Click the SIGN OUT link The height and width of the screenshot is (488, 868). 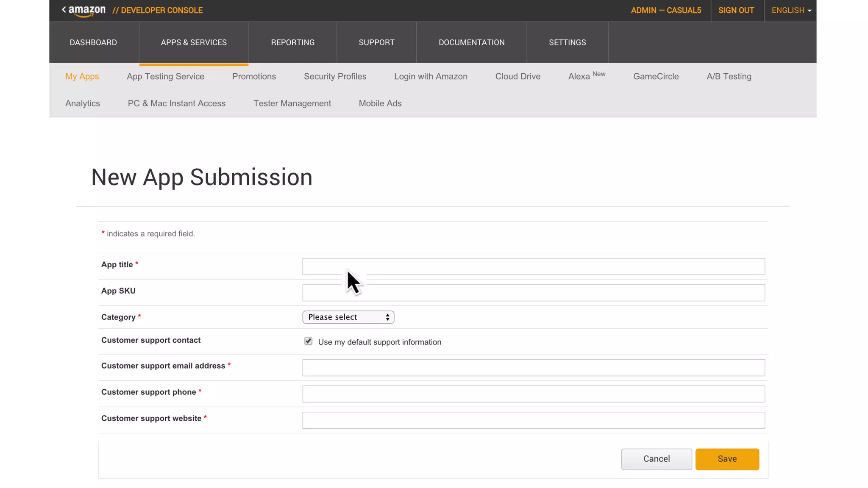[x=736, y=11]
